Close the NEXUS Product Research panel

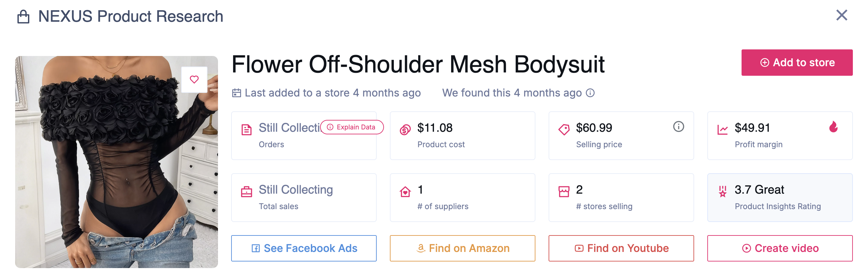tap(842, 15)
